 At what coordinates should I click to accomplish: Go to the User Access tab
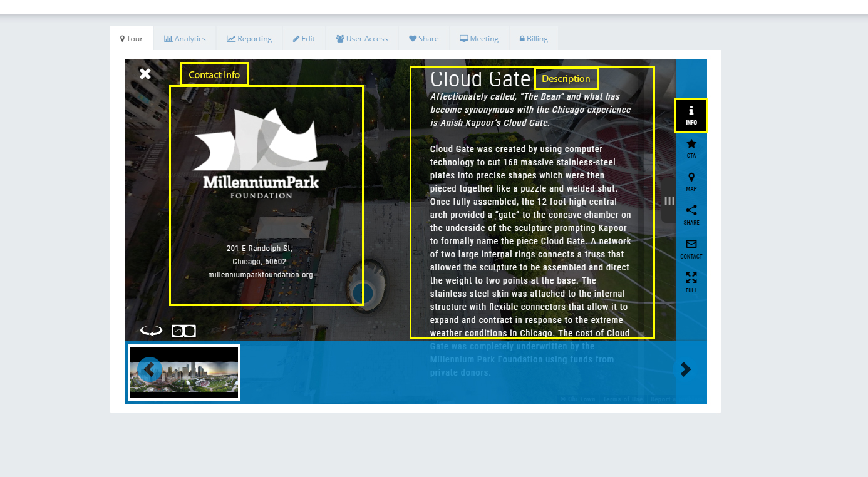point(362,38)
